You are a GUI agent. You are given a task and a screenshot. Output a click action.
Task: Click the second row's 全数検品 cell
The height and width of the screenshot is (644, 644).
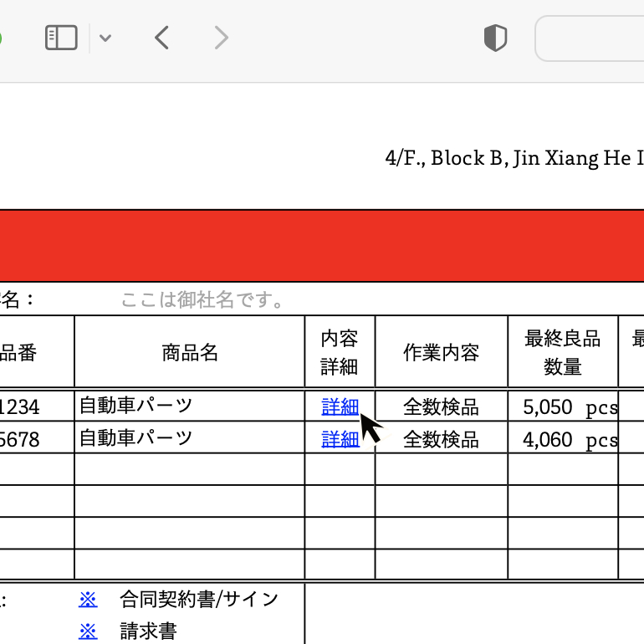[441, 439]
